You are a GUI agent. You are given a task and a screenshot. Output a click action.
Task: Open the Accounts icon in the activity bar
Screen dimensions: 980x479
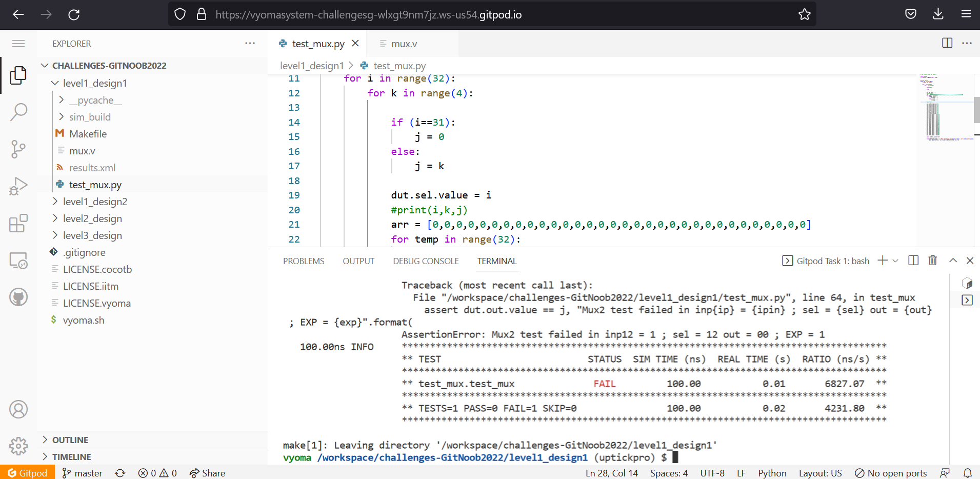click(x=18, y=409)
